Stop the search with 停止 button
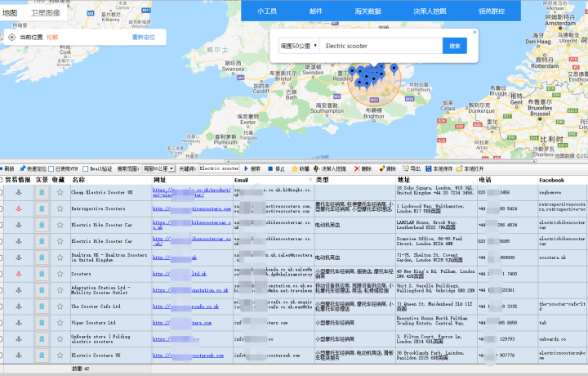 (276, 169)
